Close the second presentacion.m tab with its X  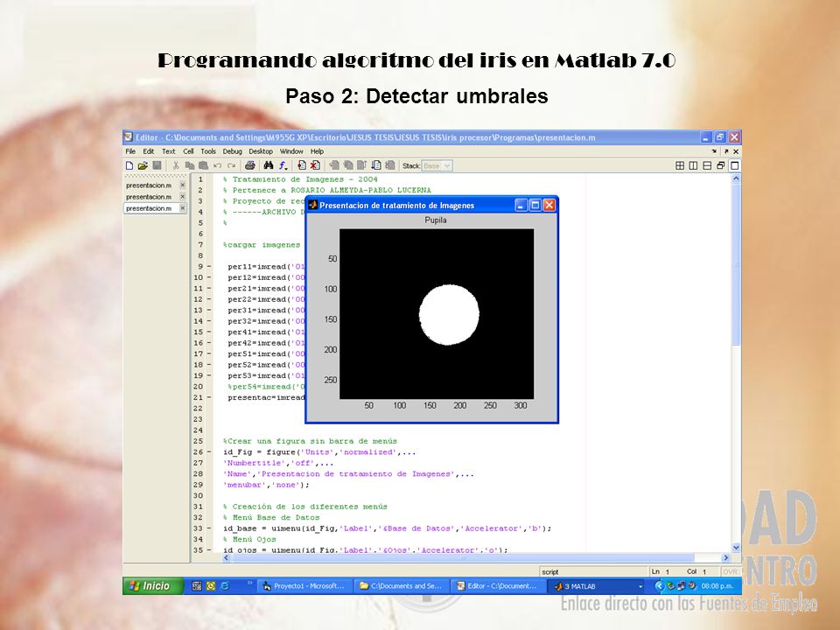click(183, 197)
